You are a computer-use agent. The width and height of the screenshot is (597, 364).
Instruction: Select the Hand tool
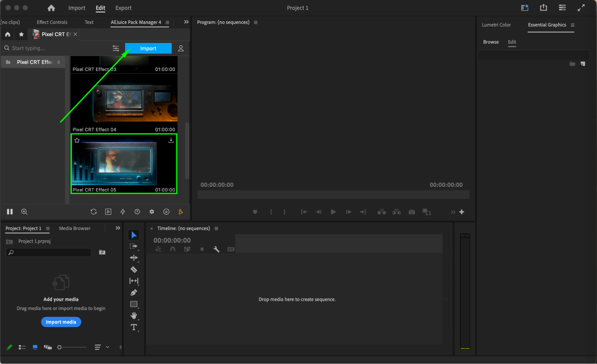(x=133, y=316)
